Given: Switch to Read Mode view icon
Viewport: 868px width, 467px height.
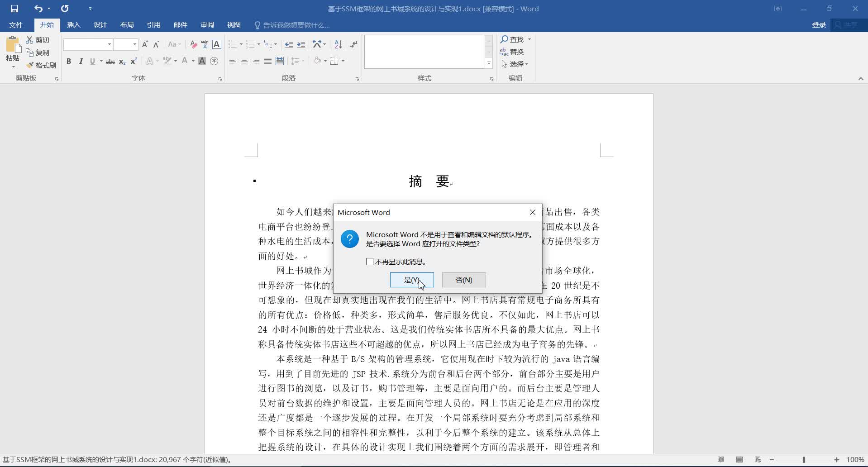Looking at the screenshot, I should click(720, 460).
